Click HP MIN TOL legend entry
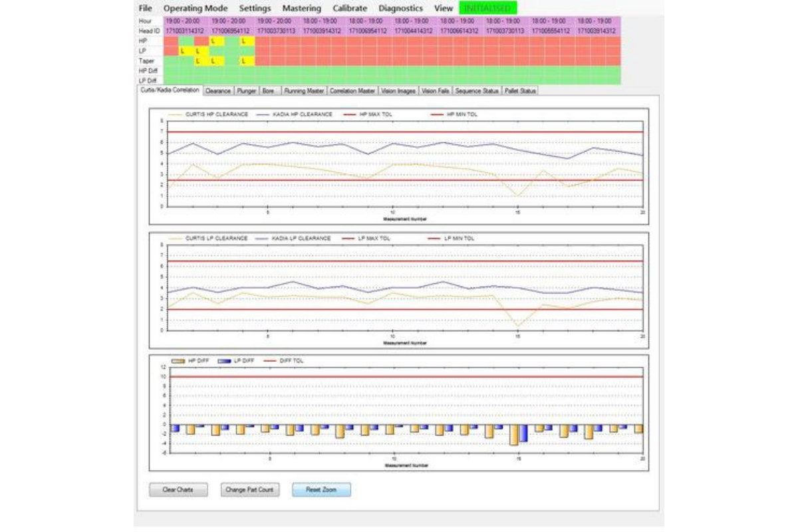 tap(454, 114)
